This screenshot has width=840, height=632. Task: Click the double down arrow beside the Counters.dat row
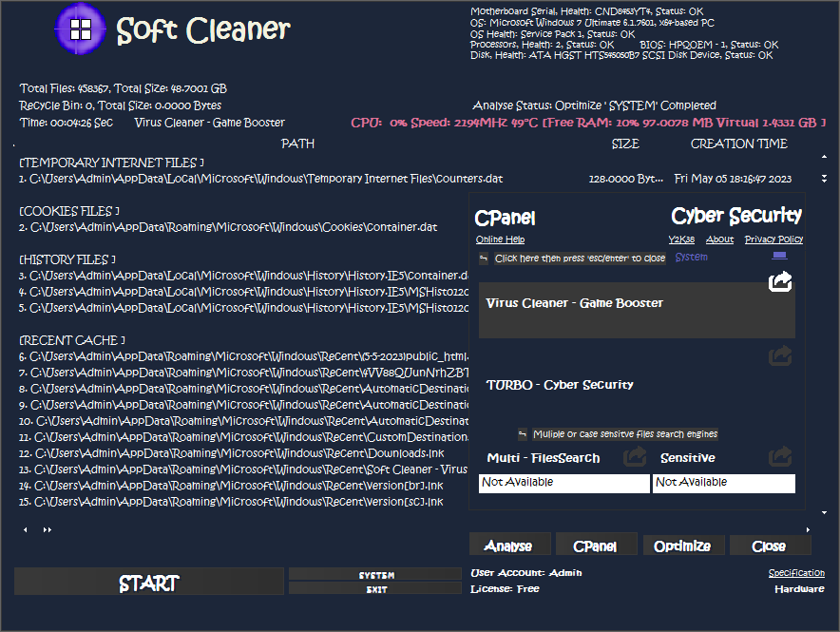pos(824,179)
